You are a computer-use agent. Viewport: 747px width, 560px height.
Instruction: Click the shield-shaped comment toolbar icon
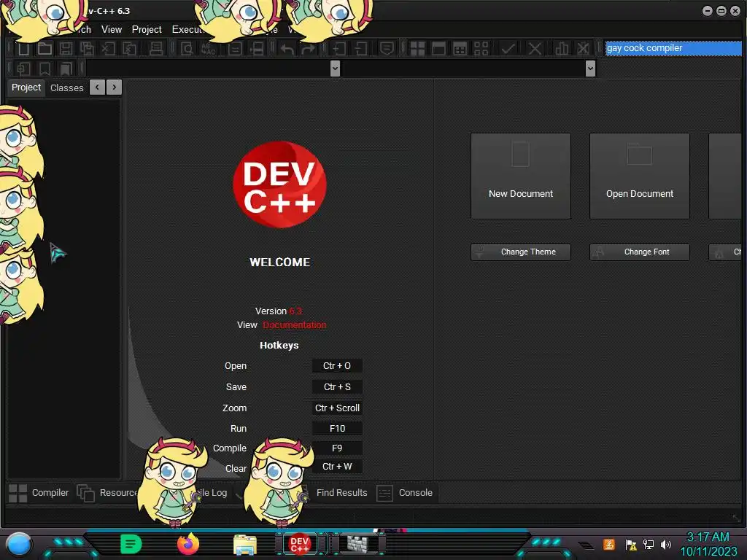387,49
